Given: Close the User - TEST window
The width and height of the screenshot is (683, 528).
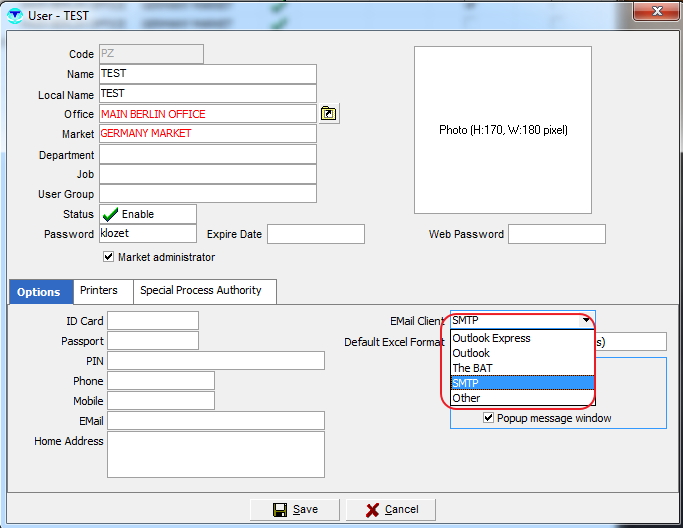Looking at the screenshot, I should pos(655,10).
